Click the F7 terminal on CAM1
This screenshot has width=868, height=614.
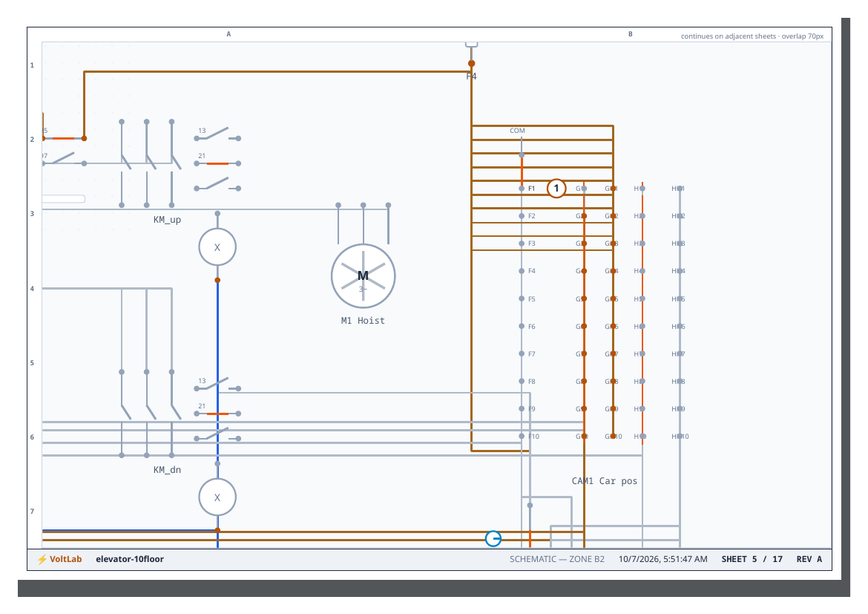tap(522, 353)
